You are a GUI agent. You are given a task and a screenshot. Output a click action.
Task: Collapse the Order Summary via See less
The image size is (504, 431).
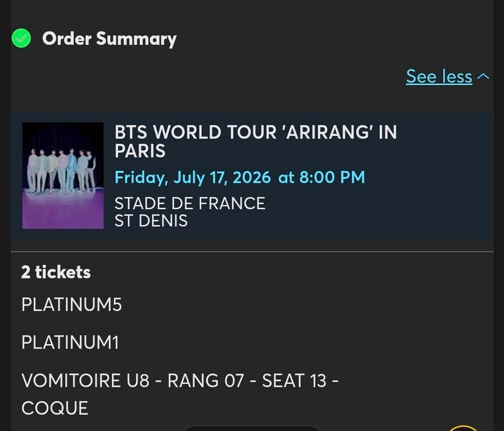pyautogui.click(x=439, y=77)
